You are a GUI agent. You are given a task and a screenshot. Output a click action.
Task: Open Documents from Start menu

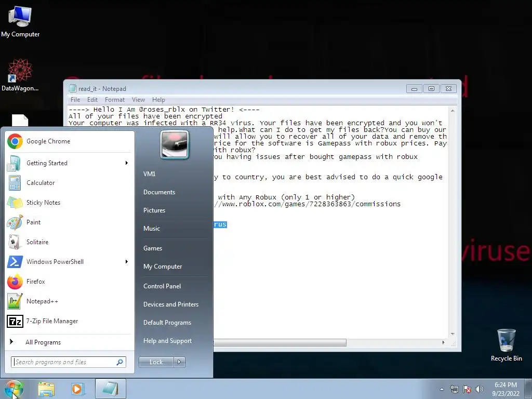159,192
